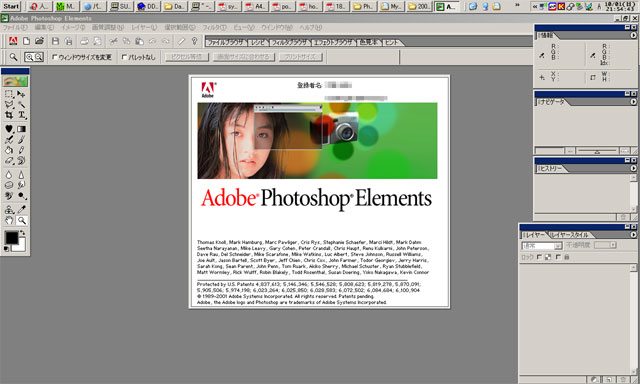Click the 画面サイズに合わせる button
The width and height of the screenshot is (640, 384).
pos(243,57)
